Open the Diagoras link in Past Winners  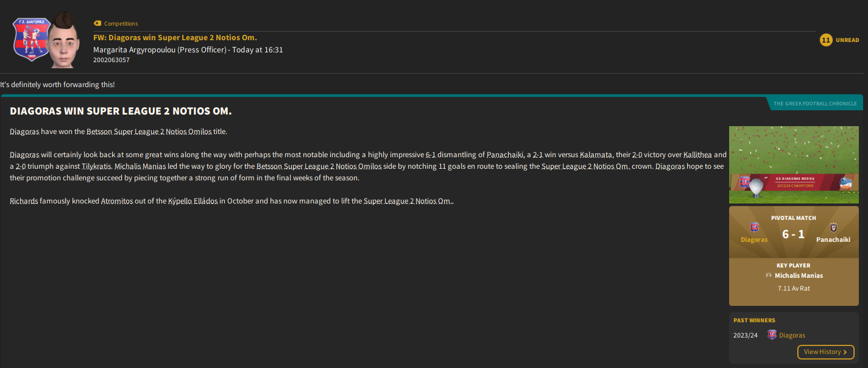(x=792, y=335)
